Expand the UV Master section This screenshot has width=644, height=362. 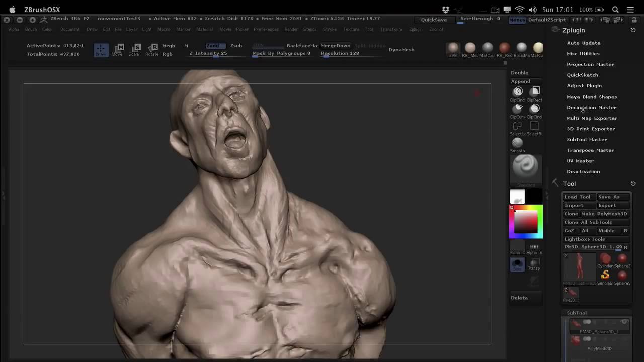pyautogui.click(x=581, y=161)
